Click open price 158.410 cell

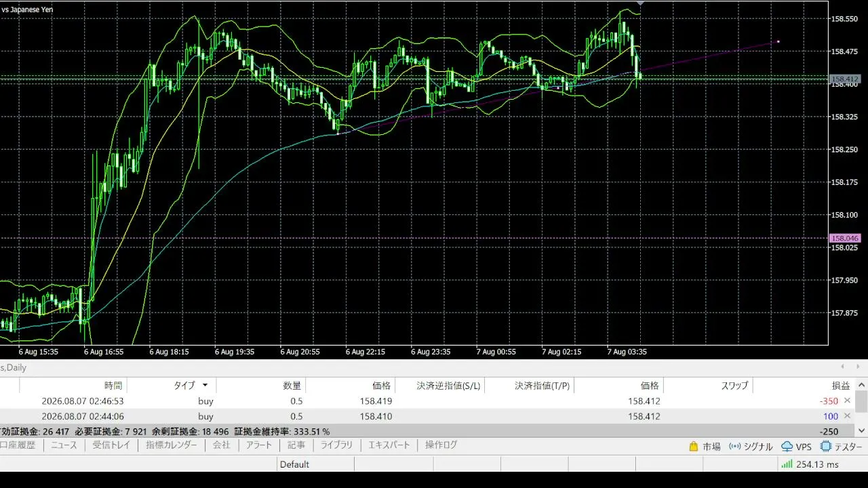pyautogui.click(x=376, y=416)
